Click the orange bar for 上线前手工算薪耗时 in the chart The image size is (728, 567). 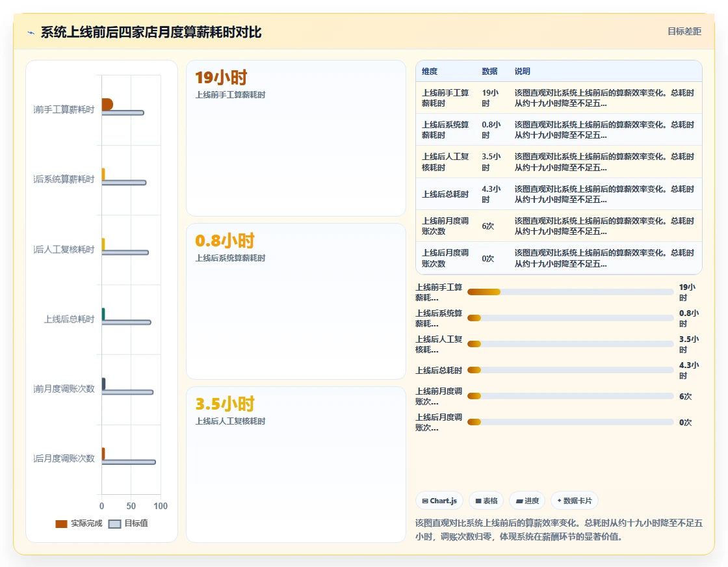click(x=107, y=105)
